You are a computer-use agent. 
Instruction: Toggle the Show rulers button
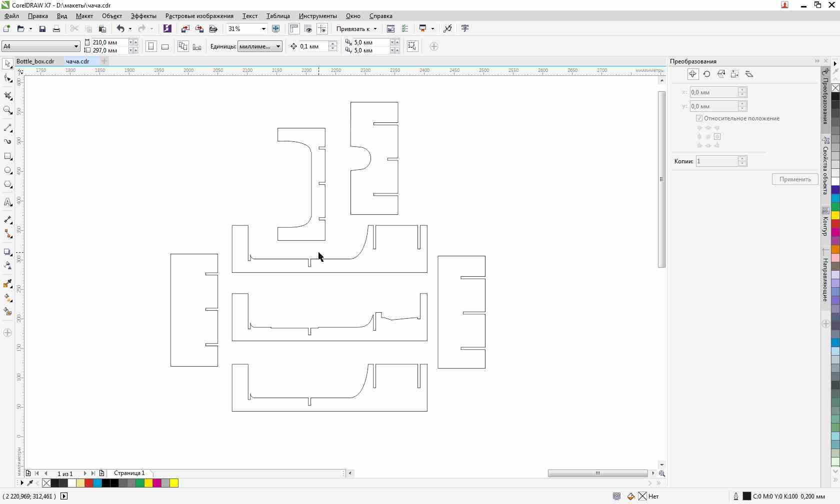coord(294,28)
